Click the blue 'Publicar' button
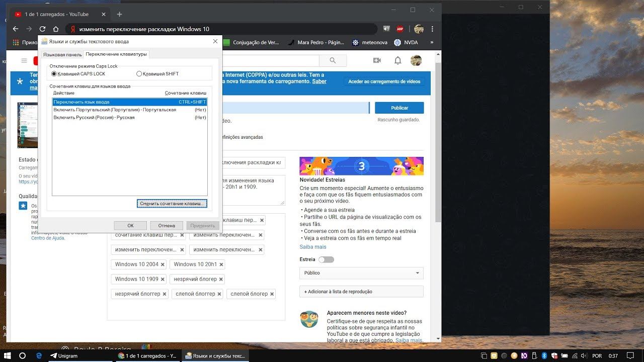 (x=399, y=108)
